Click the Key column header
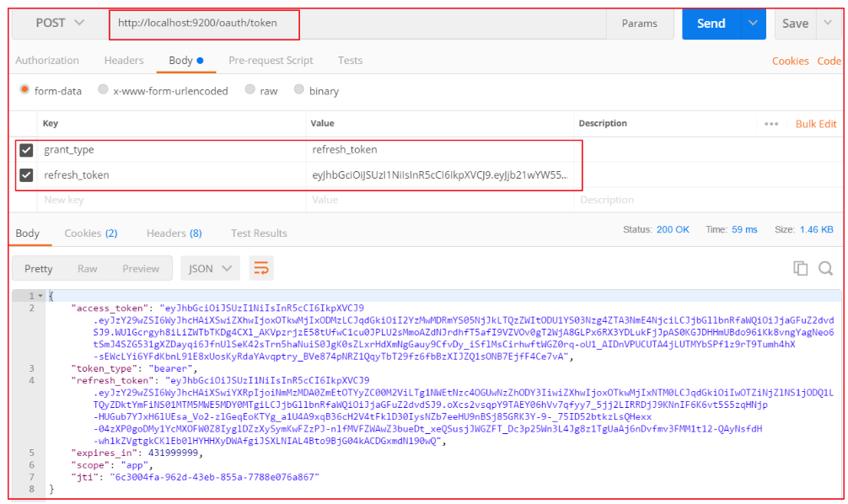 click(51, 123)
